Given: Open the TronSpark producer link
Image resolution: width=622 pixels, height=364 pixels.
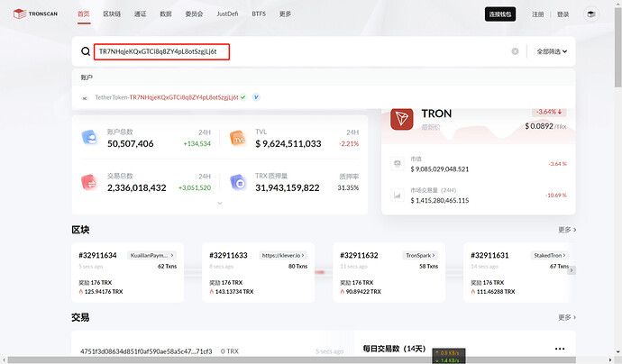Looking at the screenshot, I should [420, 255].
